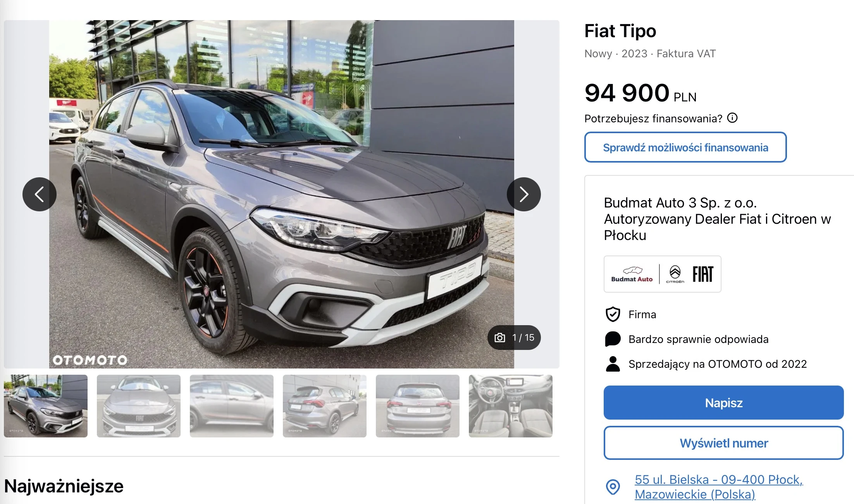Click the location pin icon near address
The height and width of the screenshot is (504, 854).
[613, 487]
